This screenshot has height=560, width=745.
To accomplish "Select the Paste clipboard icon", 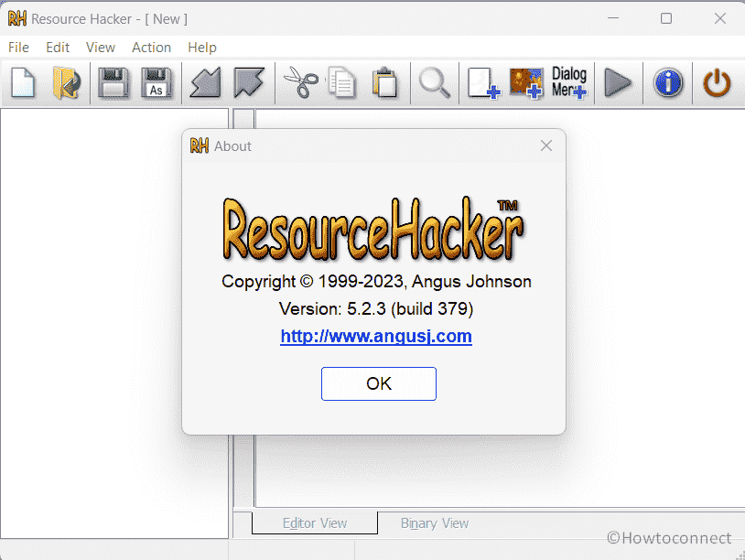I will (384, 83).
